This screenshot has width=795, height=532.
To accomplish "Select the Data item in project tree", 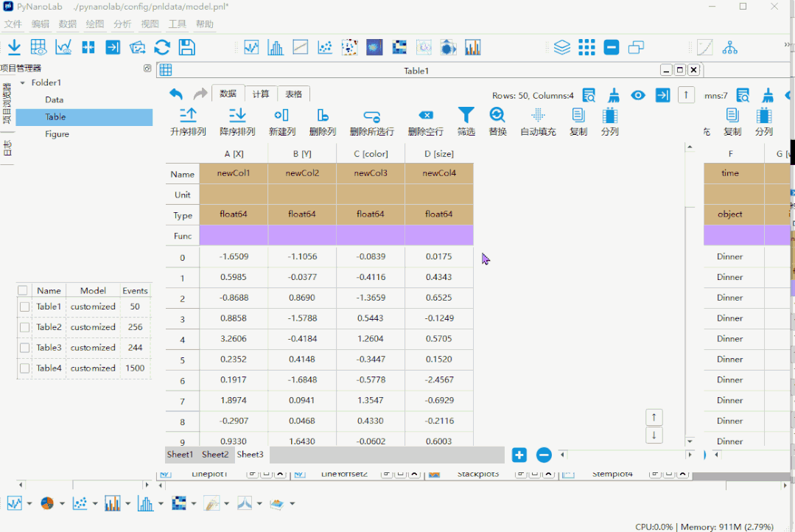I will [x=55, y=99].
